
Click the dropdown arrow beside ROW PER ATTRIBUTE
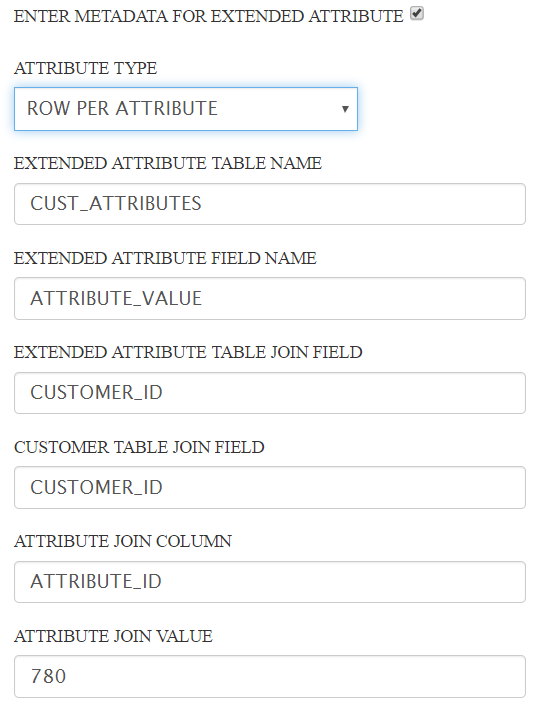pyautogui.click(x=345, y=109)
